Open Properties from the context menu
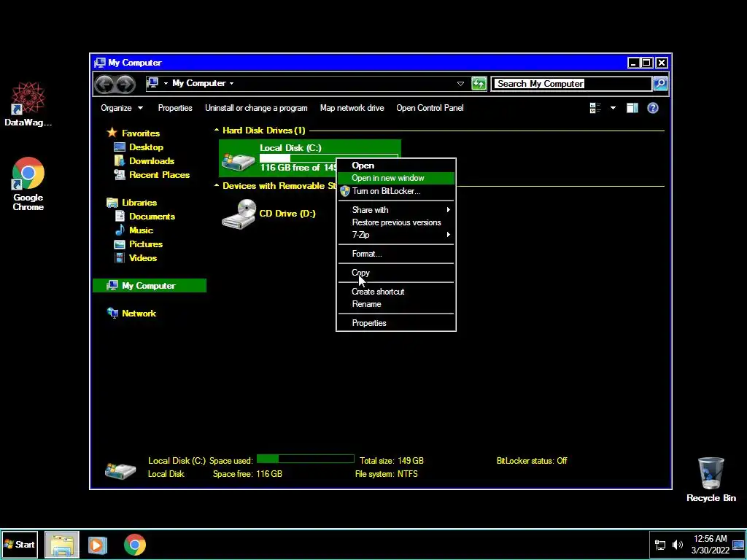Screen dimensions: 747x560 396,323
